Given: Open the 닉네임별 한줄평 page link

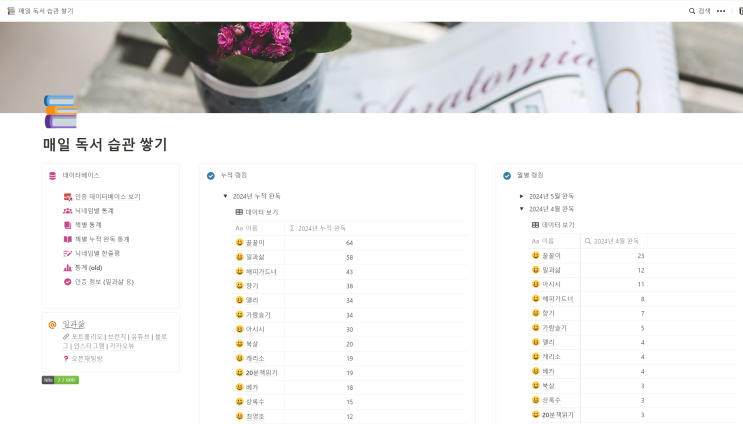Looking at the screenshot, I should coord(97,253).
